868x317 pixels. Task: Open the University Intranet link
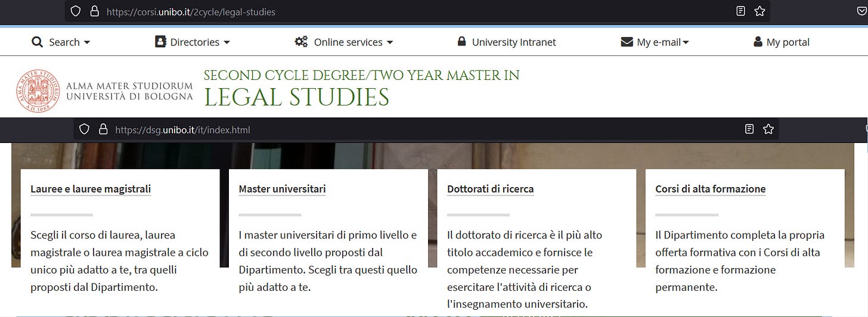coord(514,42)
